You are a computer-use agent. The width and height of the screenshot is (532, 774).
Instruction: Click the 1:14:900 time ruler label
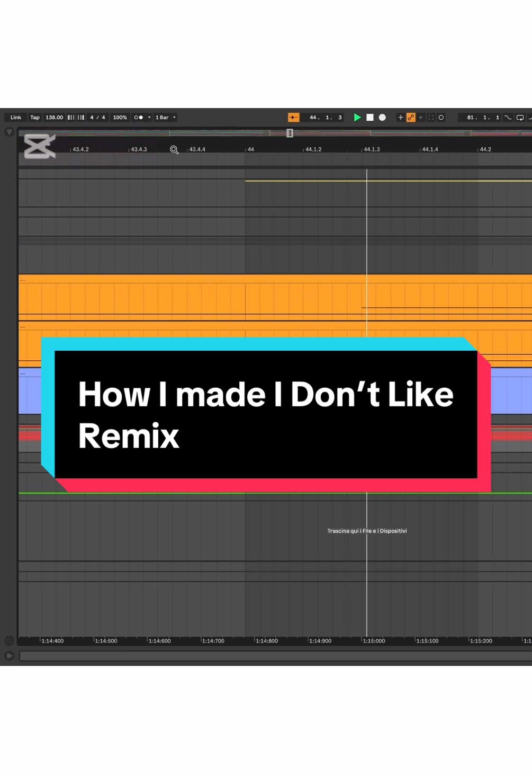pyautogui.click(x=320, y=641)
